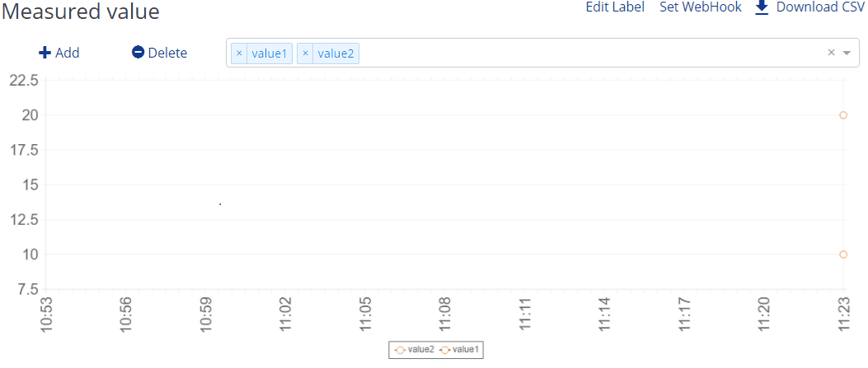Expand the value selector dropdown arrow
This screenshot has width=868, height=368.
[847, 53]
